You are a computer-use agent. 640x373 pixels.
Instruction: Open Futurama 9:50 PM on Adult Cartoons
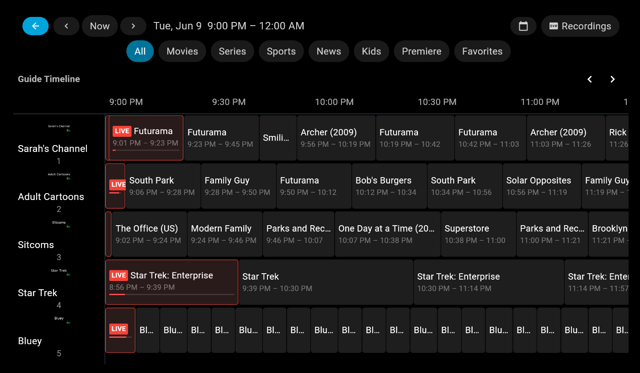click(314, 186)
